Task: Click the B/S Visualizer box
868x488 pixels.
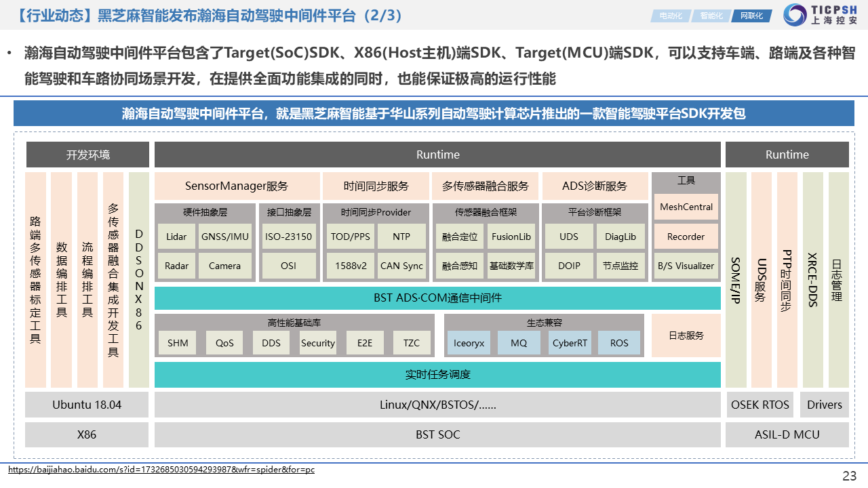Action: (686, 266)
